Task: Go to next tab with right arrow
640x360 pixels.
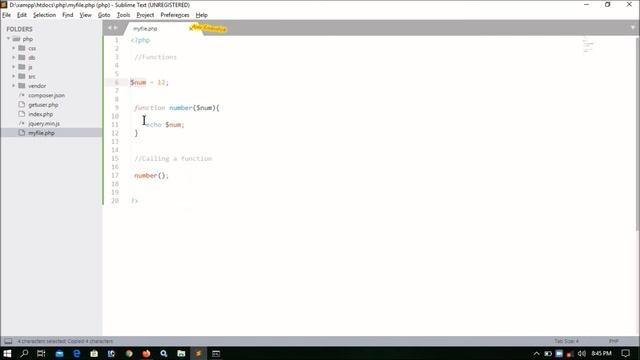Action: point(116,28)
